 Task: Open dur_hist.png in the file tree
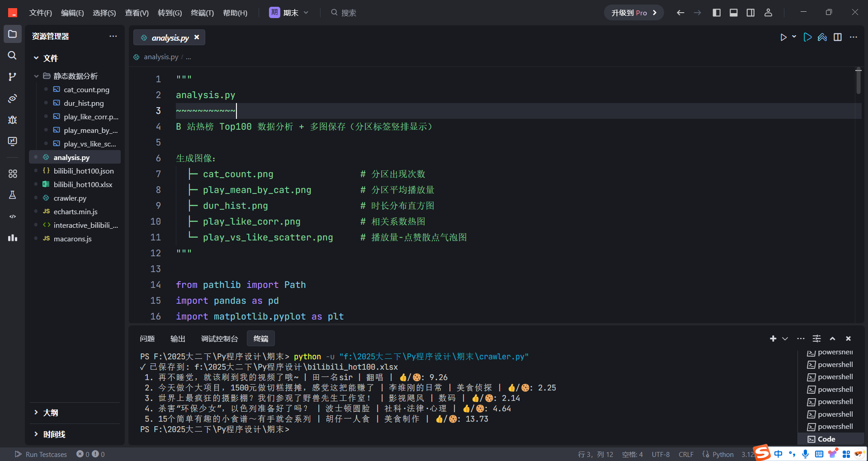(84, 103)
